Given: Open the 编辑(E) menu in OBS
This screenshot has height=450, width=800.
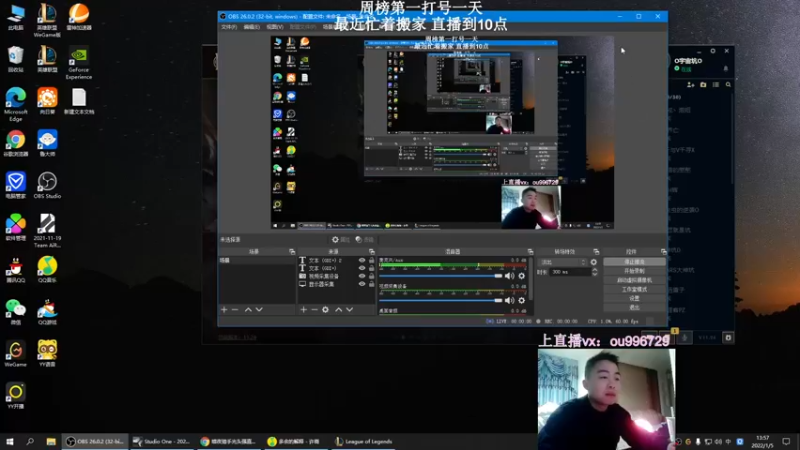Looking at the screenshot, I should click(252, 27).
